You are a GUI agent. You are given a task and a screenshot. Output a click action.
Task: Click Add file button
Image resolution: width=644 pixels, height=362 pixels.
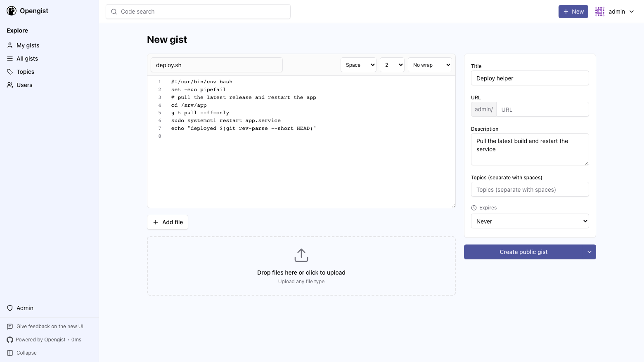(168, 222)
